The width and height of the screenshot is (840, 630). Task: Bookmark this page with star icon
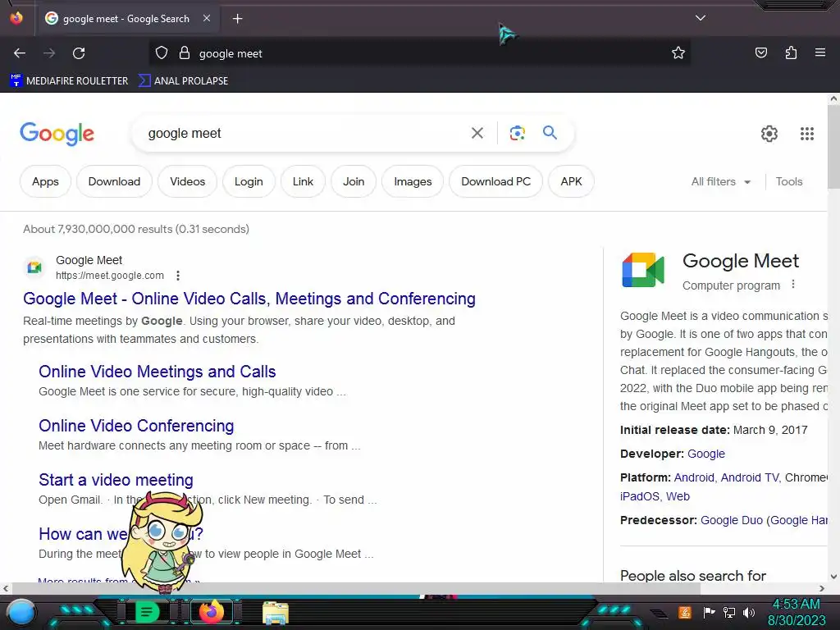click(x=678, y=53)
